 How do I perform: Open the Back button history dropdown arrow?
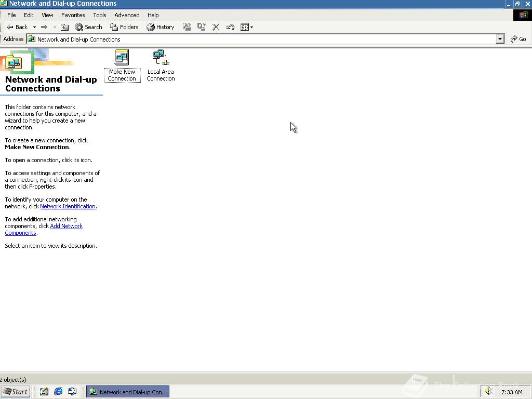(34, 27)
